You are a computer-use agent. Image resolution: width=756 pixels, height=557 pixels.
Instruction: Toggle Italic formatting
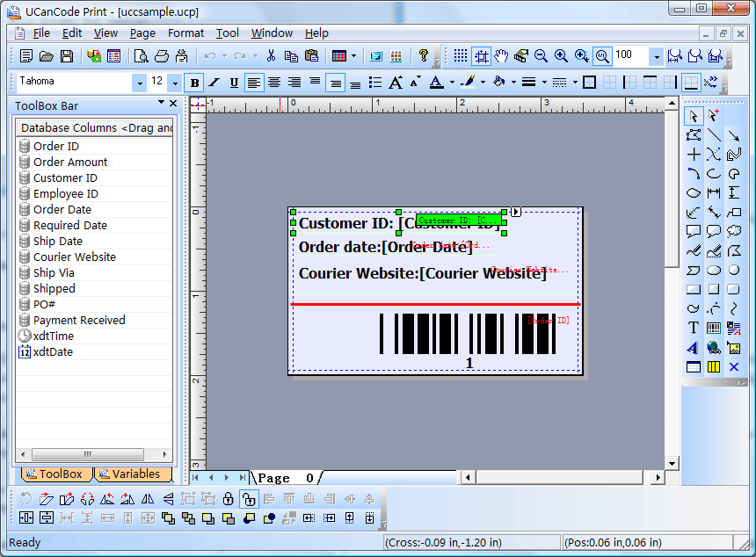tap(214, 83)
